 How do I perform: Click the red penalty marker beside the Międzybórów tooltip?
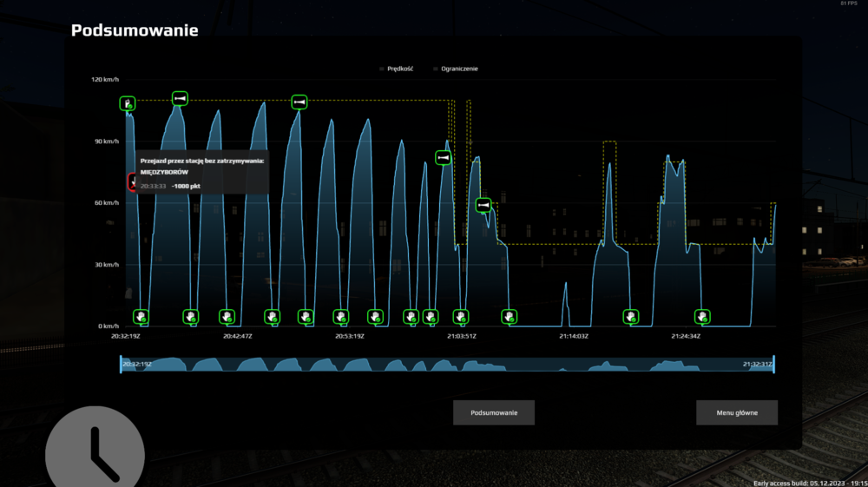pyautogui.click(x=131, y=181)
